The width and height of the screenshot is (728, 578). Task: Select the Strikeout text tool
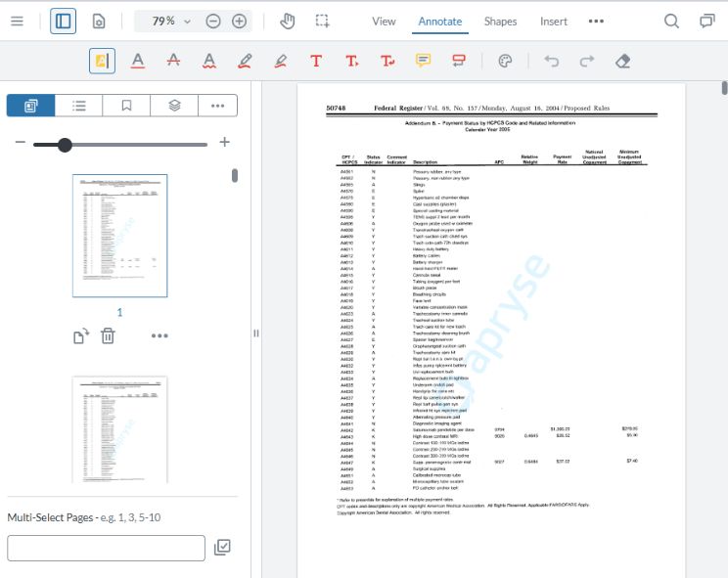click(x=173, y=62)
